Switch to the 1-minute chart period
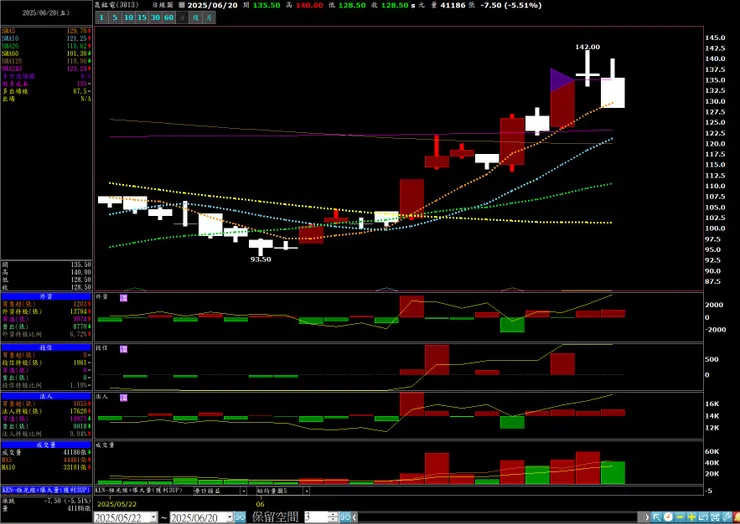The image size is (740, 524). tap(101, 18)
